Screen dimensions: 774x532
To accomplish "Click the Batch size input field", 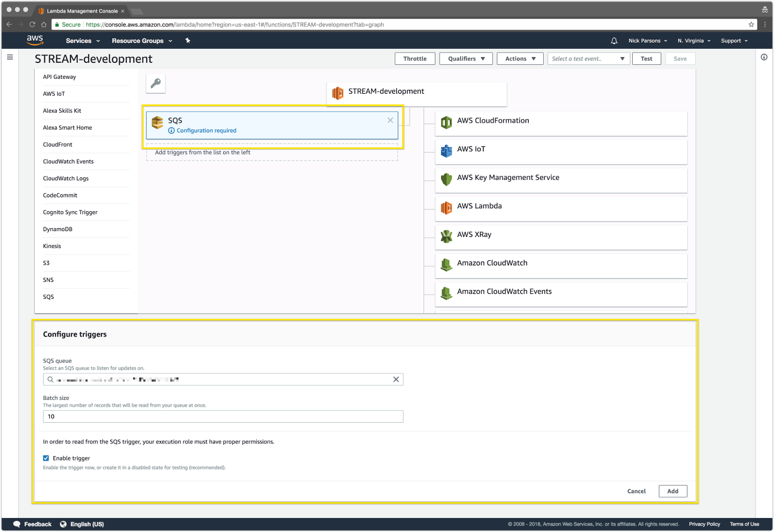I will [223, 416].
